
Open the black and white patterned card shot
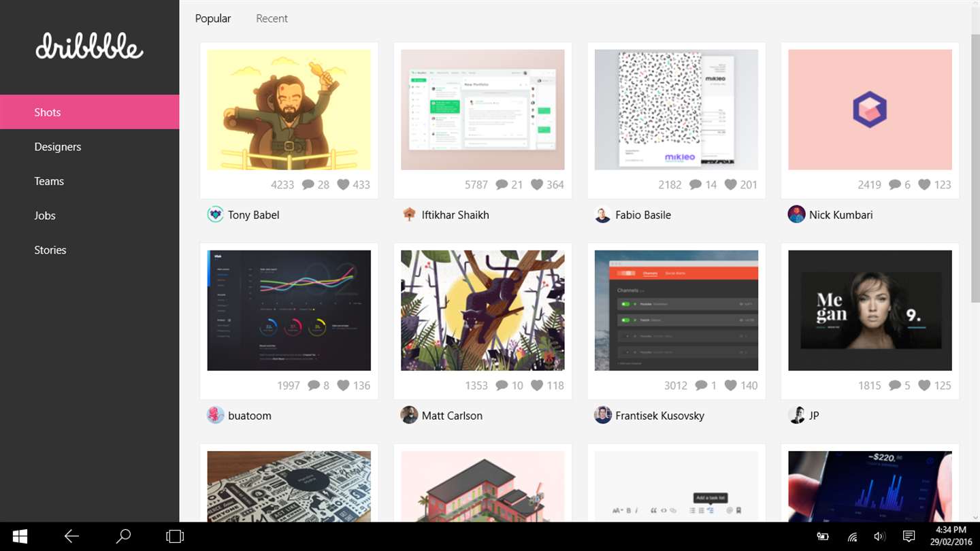point(289,486)
